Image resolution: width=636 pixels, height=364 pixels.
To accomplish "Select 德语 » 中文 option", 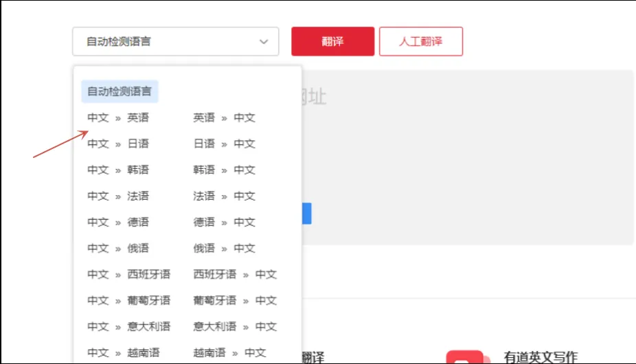I will [224, 222].
